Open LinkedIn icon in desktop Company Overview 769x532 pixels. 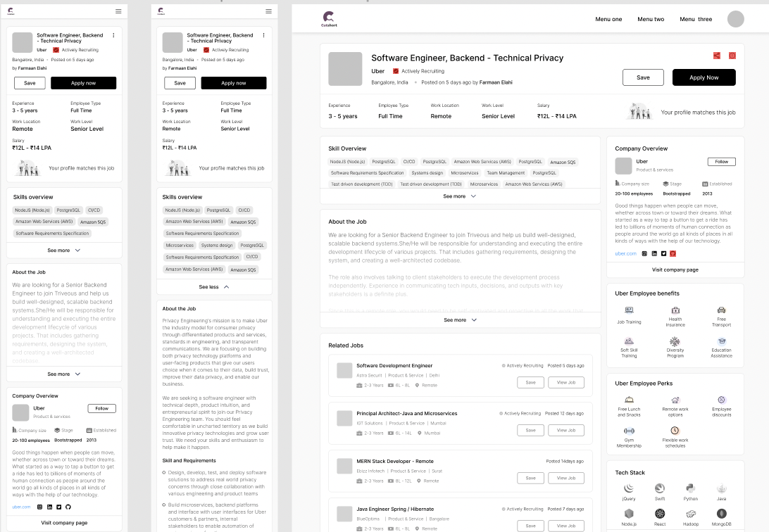coord(654,254)
